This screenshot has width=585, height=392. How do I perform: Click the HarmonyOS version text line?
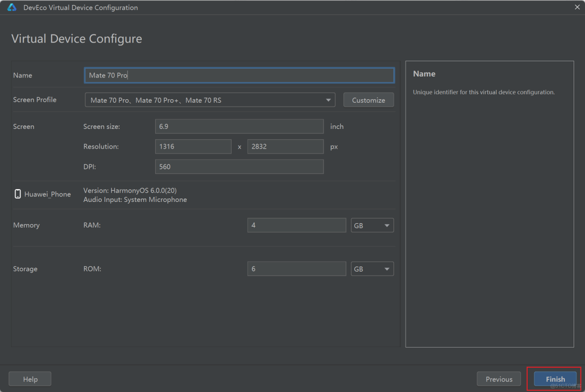129,191
